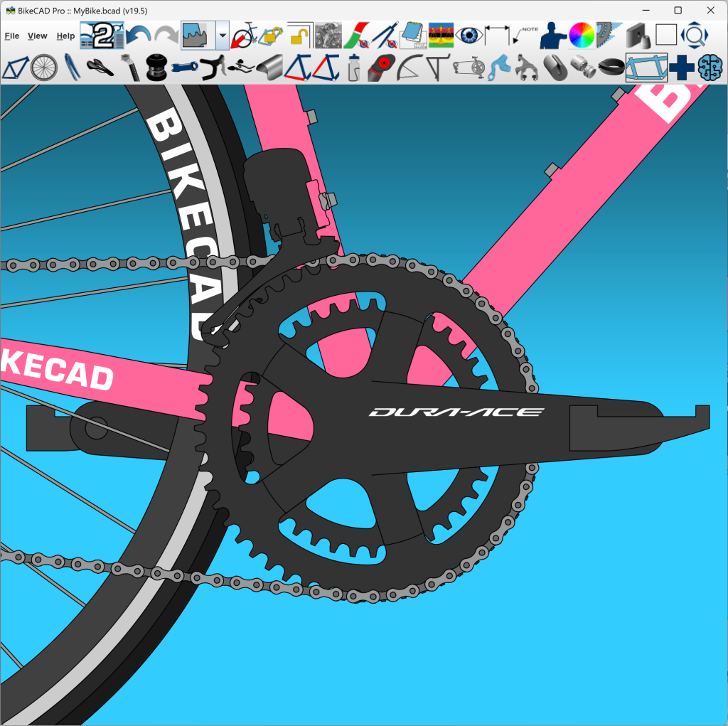Click the brain icon in toolbar
The width and height of the screenshot is (728, 726).
709,68
